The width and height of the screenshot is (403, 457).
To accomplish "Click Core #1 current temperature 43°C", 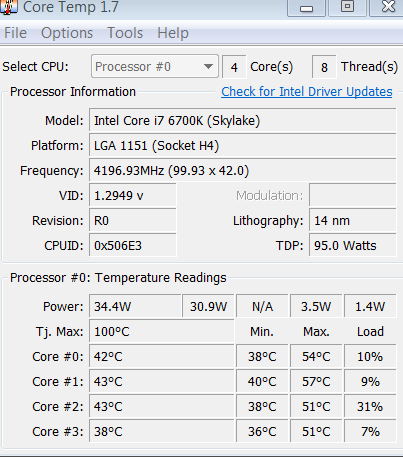I will pyautogui.click(x=162, y=381).
